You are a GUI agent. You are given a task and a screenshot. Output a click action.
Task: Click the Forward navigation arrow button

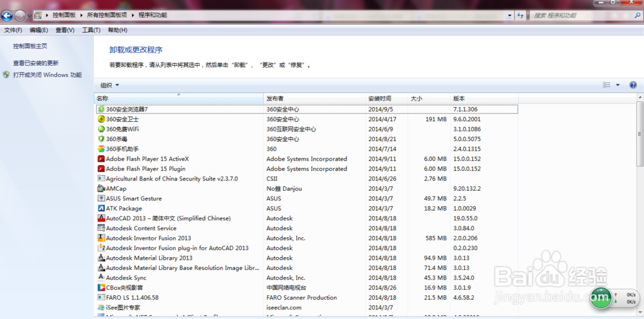click(19, 15)
